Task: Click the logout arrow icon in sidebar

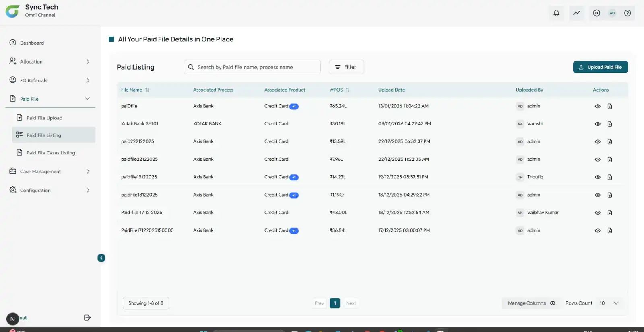Action: point(87,318)
